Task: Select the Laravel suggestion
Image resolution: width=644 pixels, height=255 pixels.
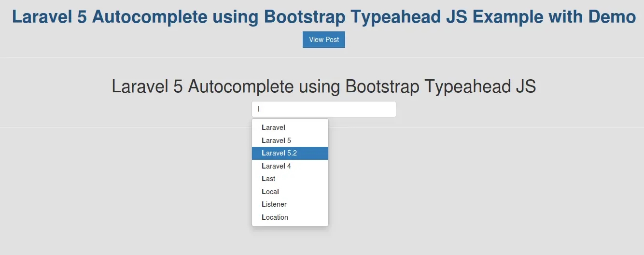Action: pyautogui.click(x=274, y=127)
